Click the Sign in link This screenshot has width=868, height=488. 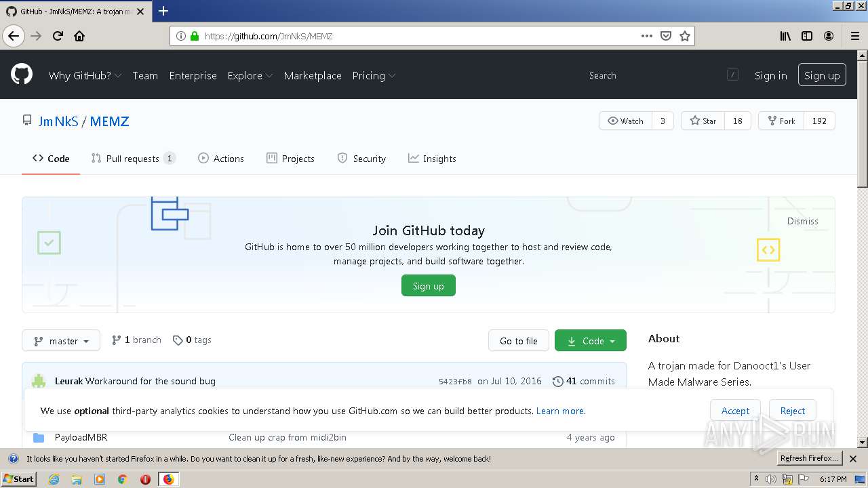pyautogui.click(x=771, y=75)
